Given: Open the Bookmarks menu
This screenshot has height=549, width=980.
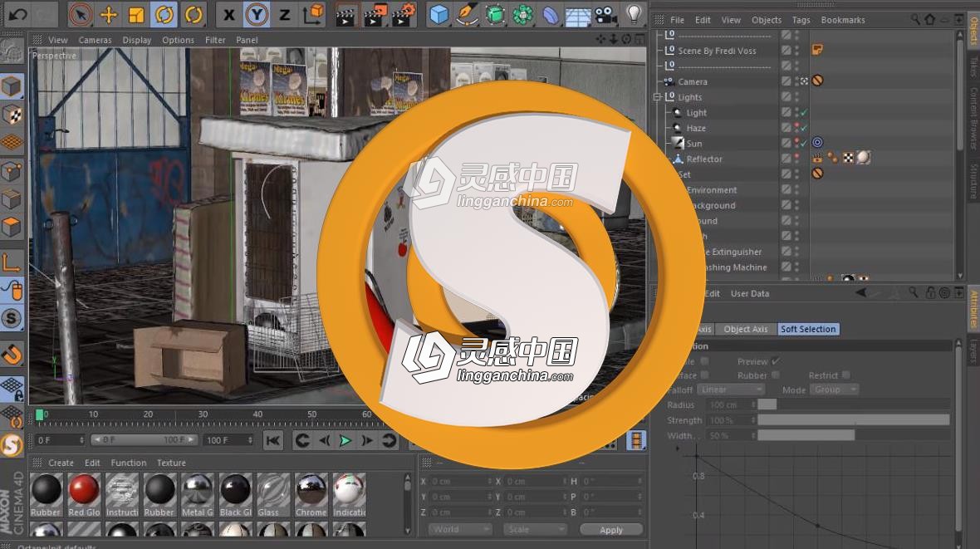Looking at the screenshot, I should coord(842,20).
